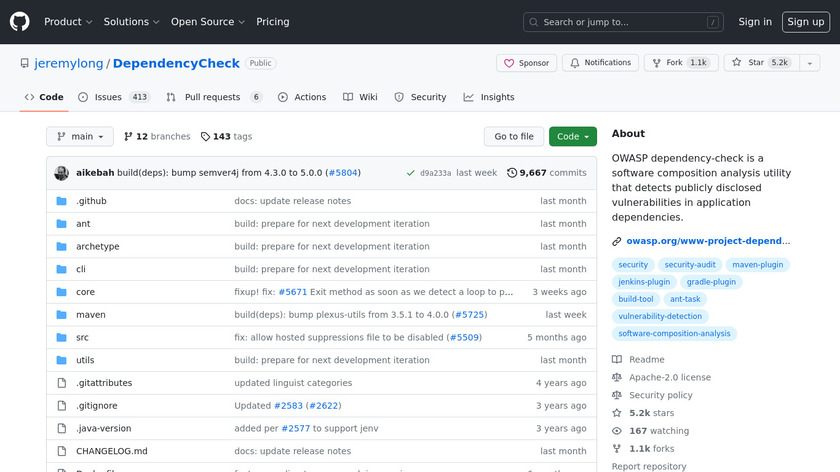
Task: Click the watching eye icon
Action: click(617, 431)
